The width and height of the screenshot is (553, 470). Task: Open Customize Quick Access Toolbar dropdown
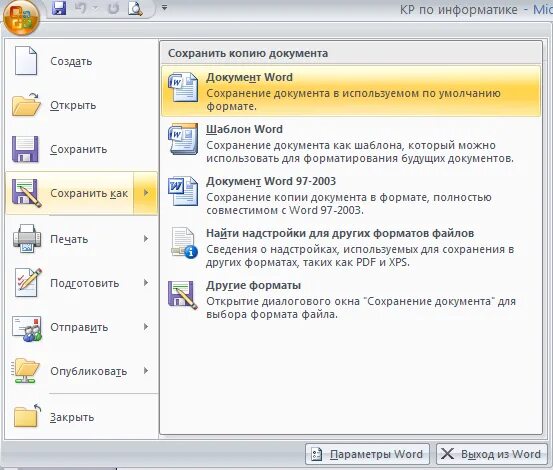click(164, 7)
